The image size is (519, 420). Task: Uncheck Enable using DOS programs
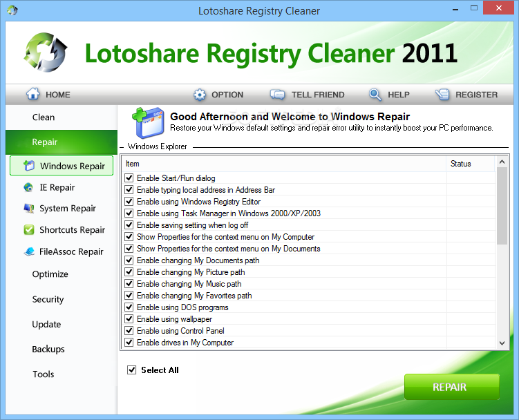point(129,307)
